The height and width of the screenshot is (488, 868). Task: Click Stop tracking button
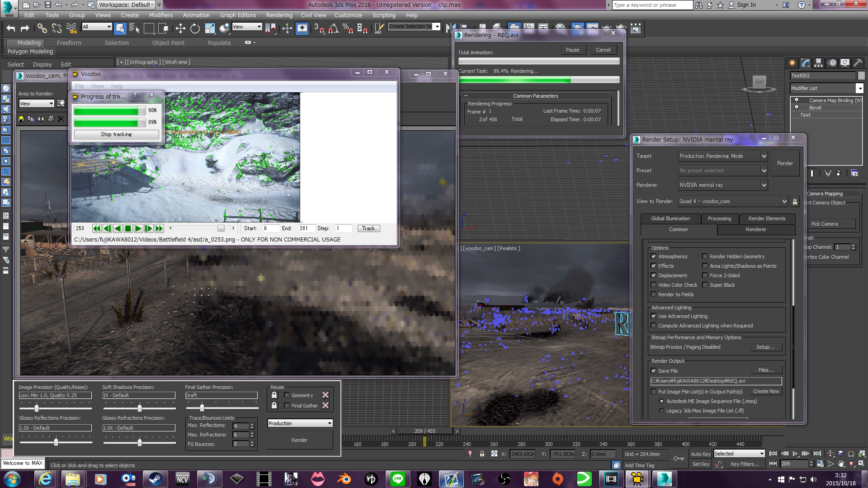click(116, 134)
